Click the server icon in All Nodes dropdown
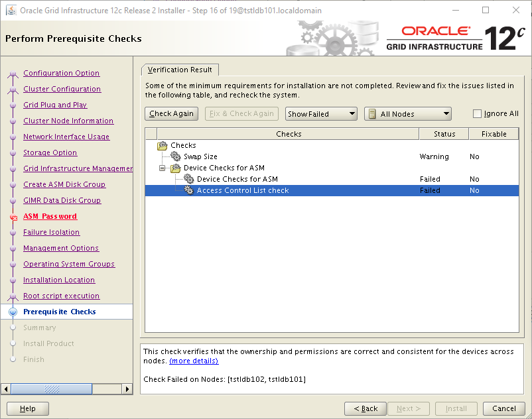This screenshot has height=419, width=532. (372, 114)
